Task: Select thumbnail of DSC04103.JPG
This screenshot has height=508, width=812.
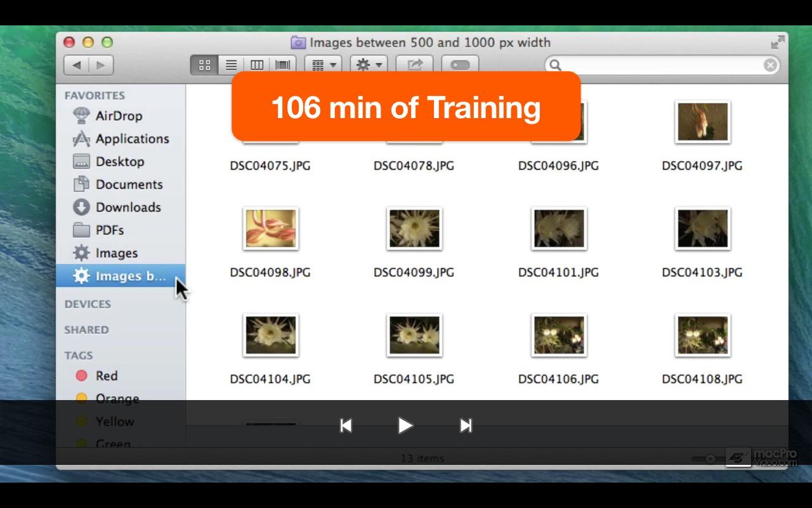Action: (x=702, y=229)
